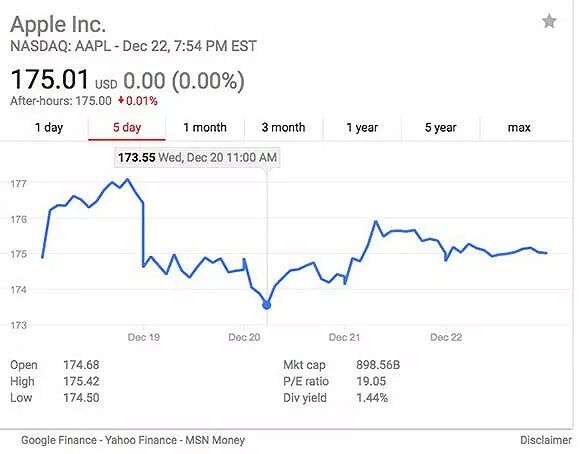Open the Google Finance link
The height and width of the screenshot is (454, 580).
tap(57, 440)
